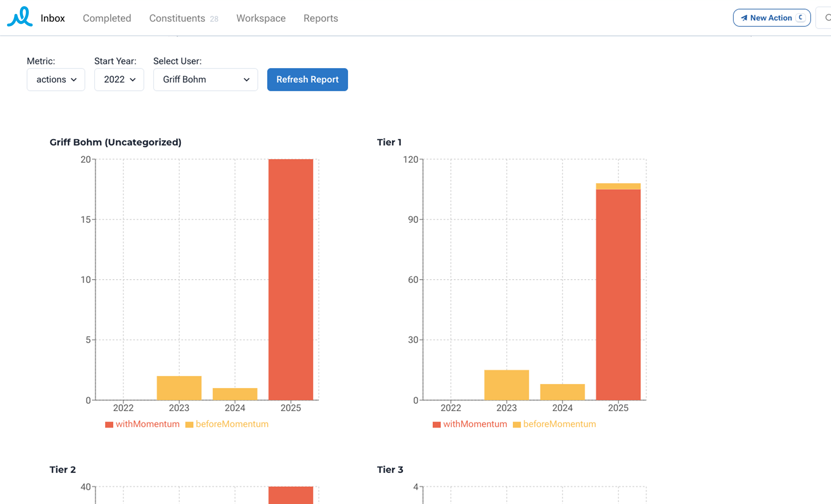Click the 2025 yellow top segment in Tier 1 chart
Image resolution: width=831 pixels, height=504 pixels.
(618, 186)
